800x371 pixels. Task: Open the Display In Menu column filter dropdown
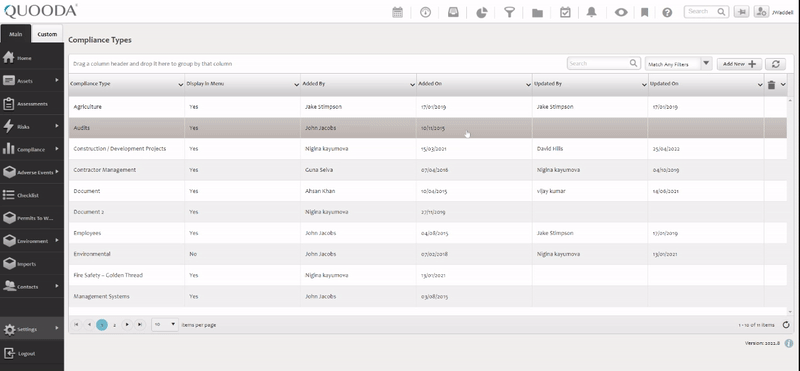click(296, 85)
